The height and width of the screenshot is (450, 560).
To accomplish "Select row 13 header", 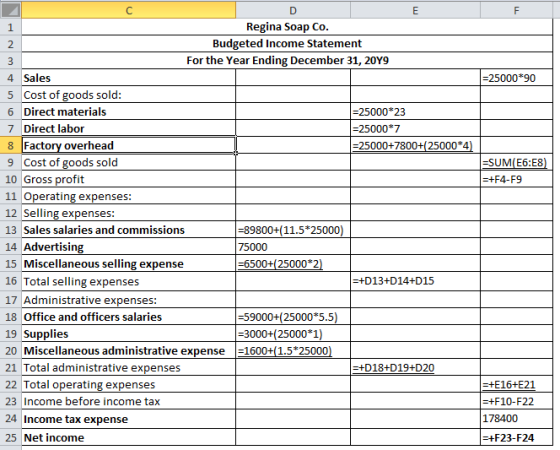I will tap(11, 230).
